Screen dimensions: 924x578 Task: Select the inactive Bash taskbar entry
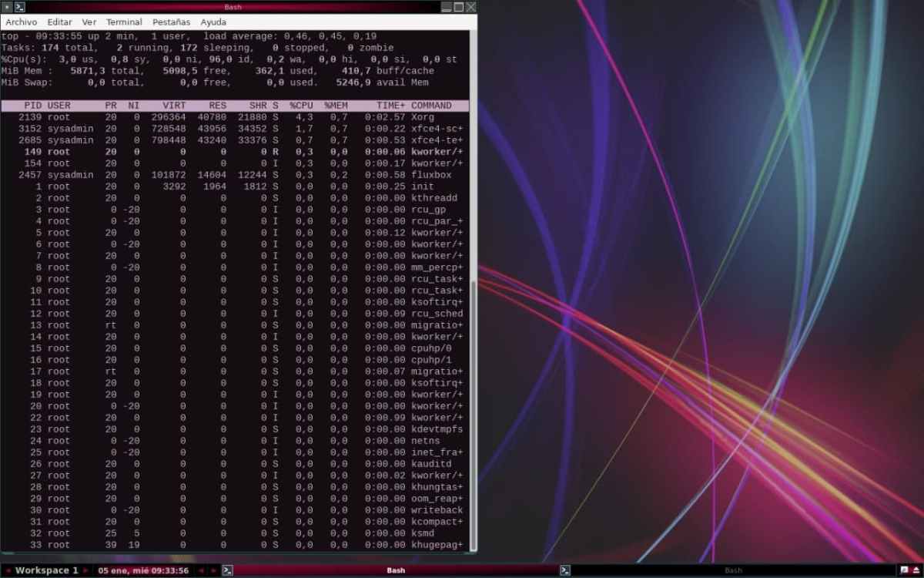[731, 570]
